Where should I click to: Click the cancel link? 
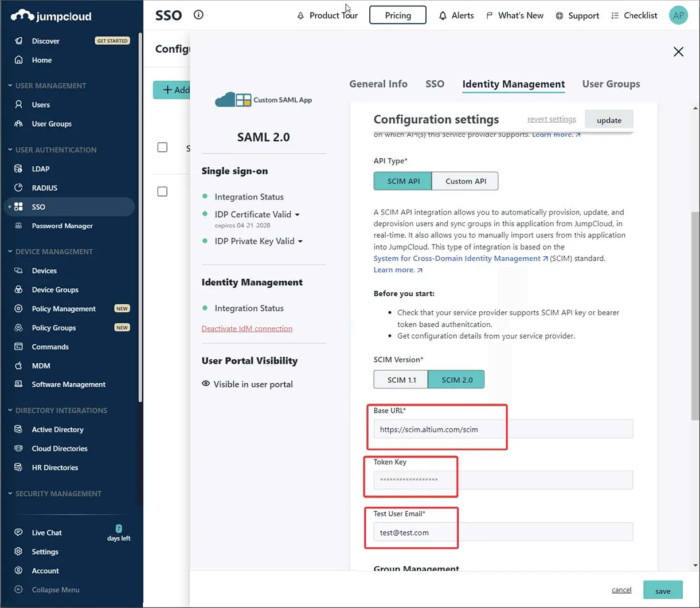coord(621,590)
